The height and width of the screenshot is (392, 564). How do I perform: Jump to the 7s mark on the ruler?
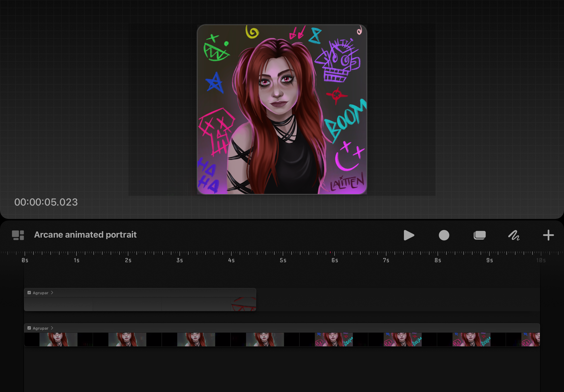click(386, 260)
